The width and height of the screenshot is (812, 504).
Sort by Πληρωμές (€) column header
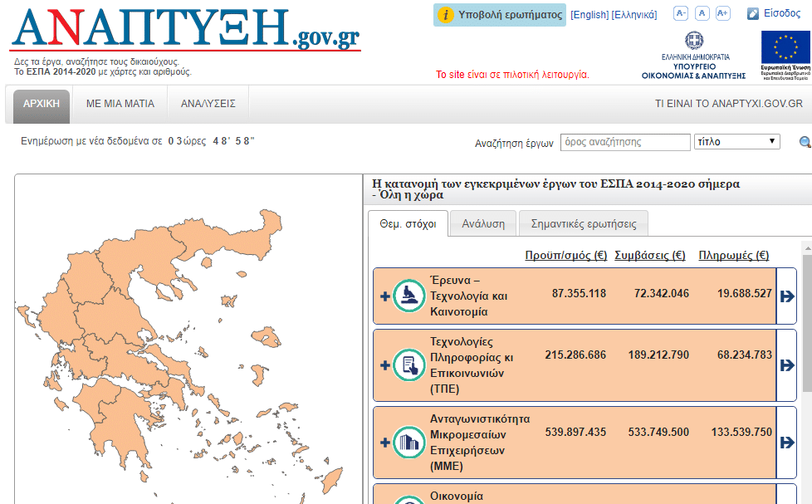click(734, 256)
